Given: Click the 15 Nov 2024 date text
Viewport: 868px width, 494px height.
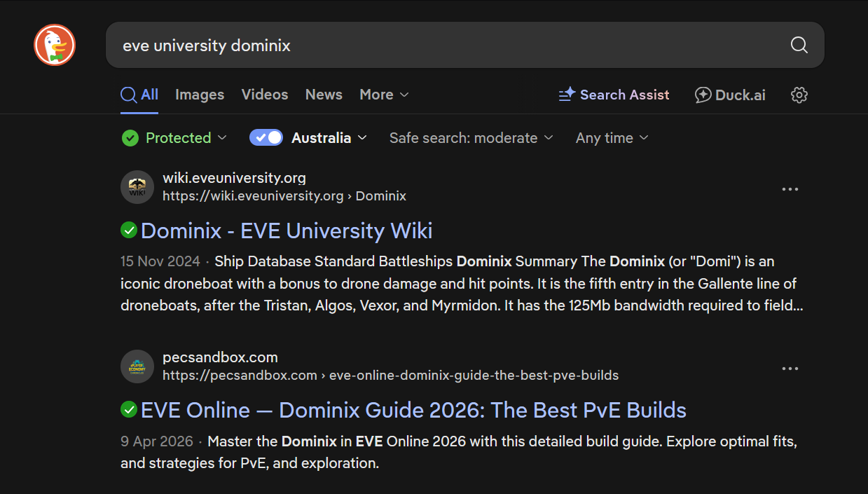Looking at the screenshot, I should 160,261.
